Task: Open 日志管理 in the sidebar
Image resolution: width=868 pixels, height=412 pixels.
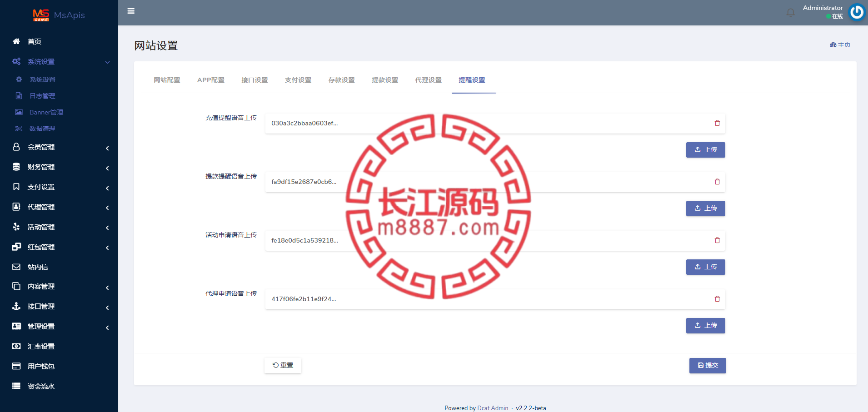Action: click(42, 96)
